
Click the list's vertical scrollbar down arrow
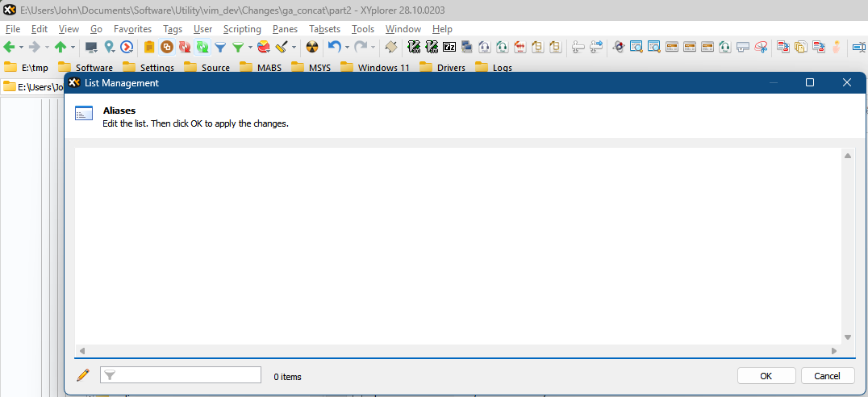tap(848, 337)
